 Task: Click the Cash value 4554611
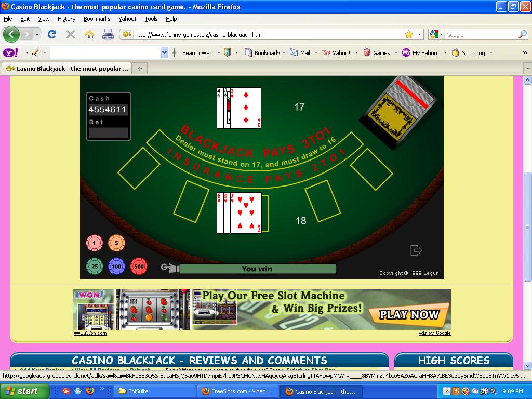[x=107, y=109]
